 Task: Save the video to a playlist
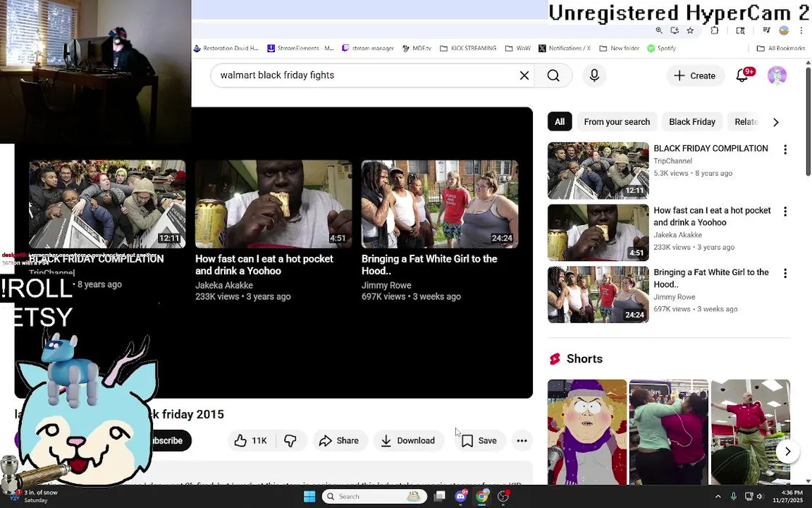[479, 440]
